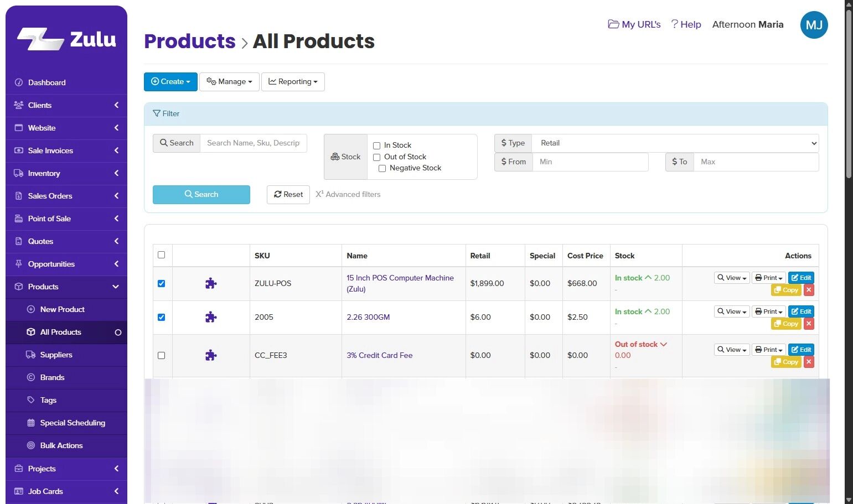Toggle the In Stock filter checkbox
Image resolution: width=853 pixels, height=504 pixels.
pos(376,146)
